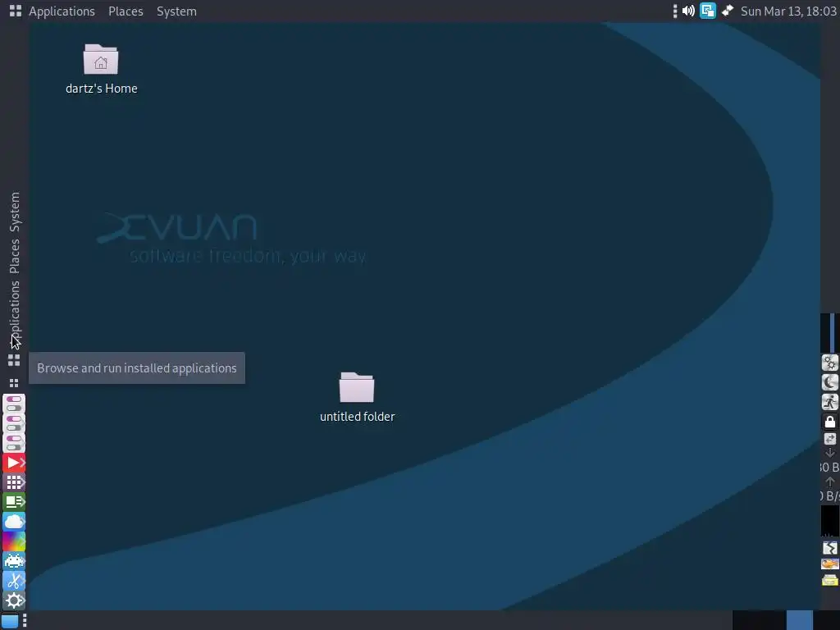Click the orange fish applet icon

830,564
